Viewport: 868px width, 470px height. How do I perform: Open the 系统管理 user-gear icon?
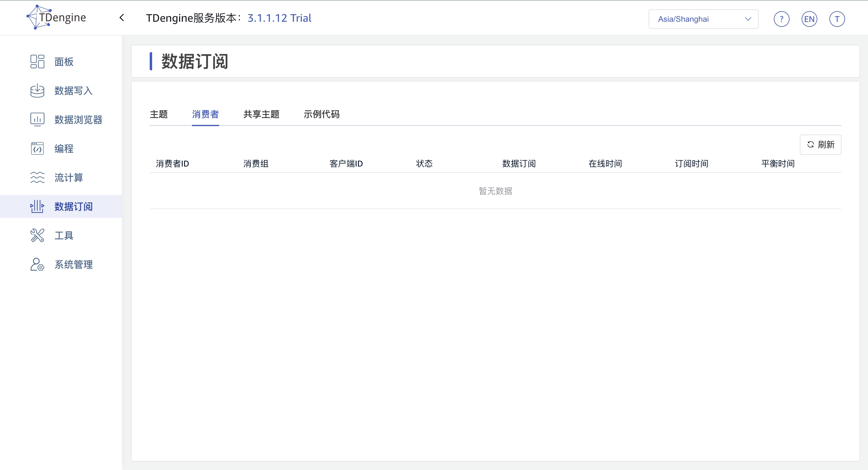point(37,265)
